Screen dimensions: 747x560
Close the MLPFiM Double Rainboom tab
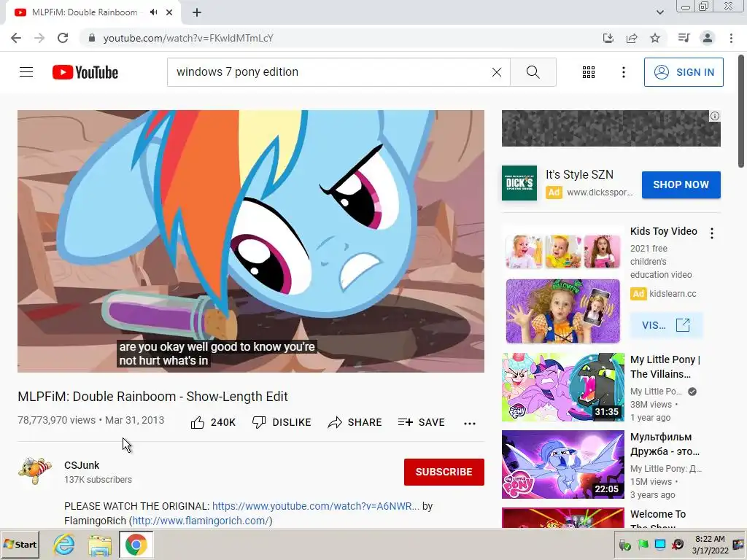(x=169, y=12)
